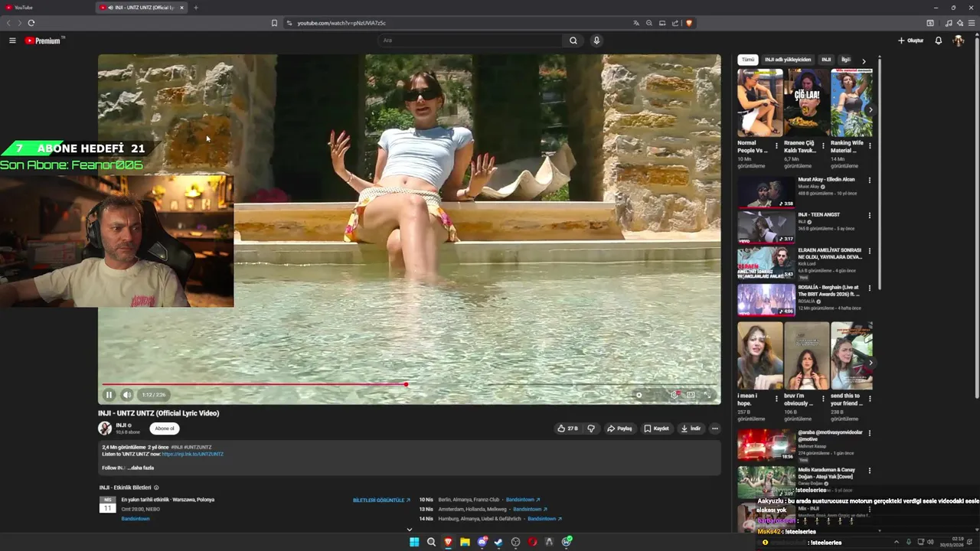980x551 pixels.
Task: Enter fullscreen on the video
Action: tap(707, 395)
